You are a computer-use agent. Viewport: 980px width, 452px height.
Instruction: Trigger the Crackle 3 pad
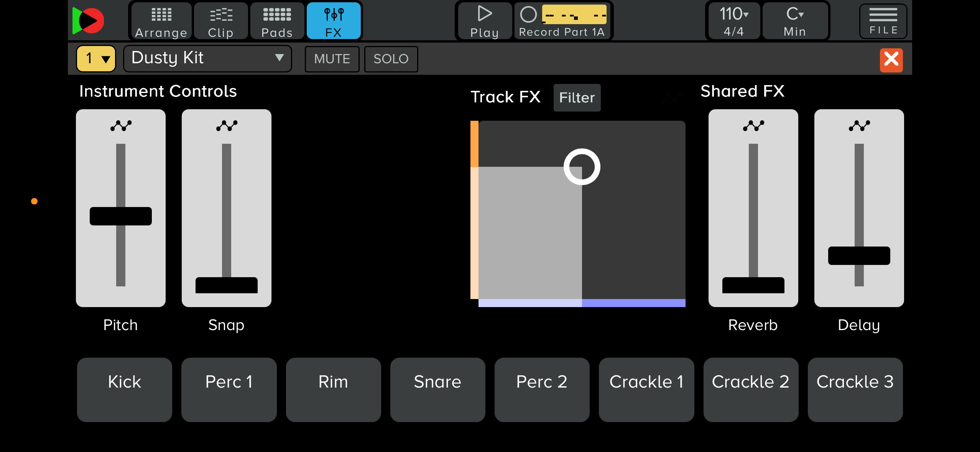[x=855, y=390]
